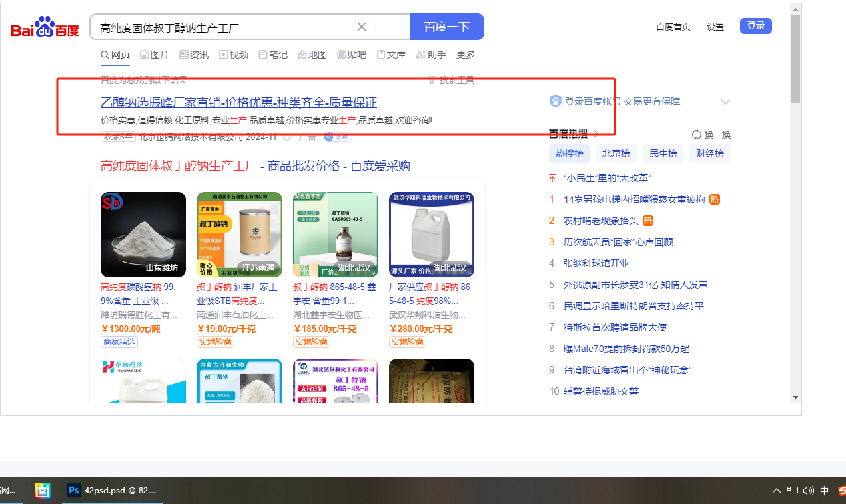Open 设置 menu at top right
The image size is (846, 504).
(x=715, y=27)
